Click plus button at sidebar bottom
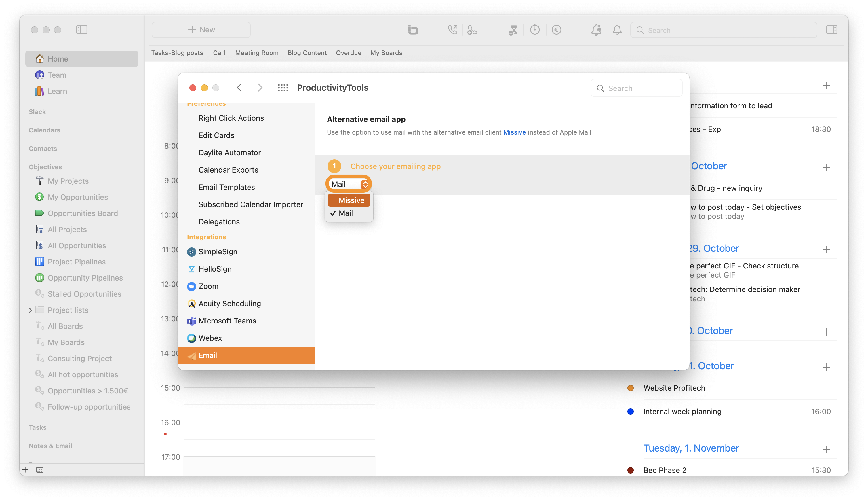 point(25,470)
